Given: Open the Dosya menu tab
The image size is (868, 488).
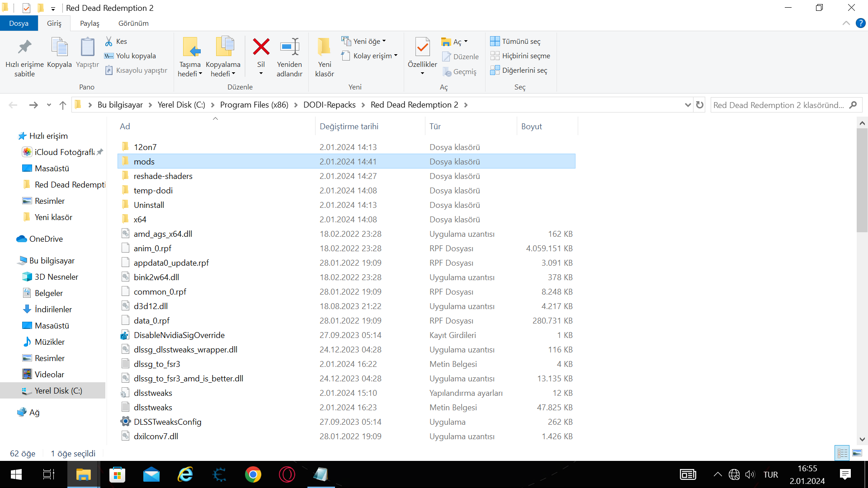Looking at the screenshot, I should 19,23.
